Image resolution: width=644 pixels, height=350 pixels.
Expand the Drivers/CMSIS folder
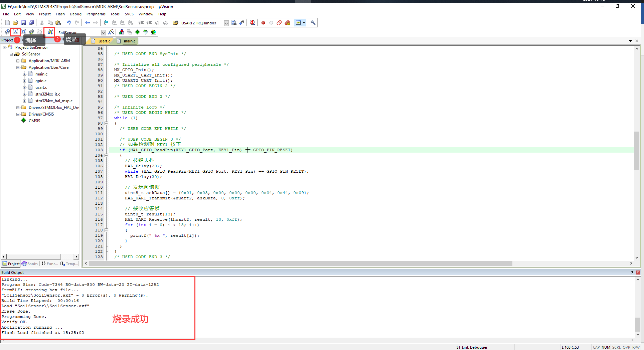coord(18,114)
